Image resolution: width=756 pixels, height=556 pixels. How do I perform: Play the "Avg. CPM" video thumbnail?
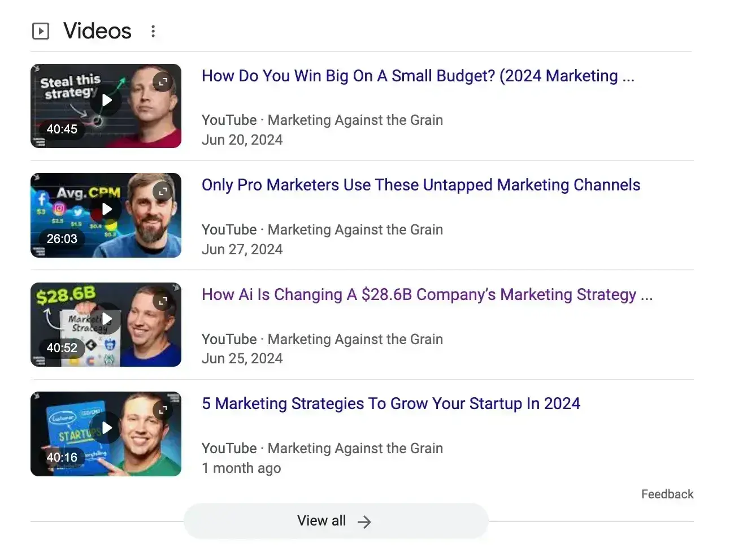[x=106, y=209]
